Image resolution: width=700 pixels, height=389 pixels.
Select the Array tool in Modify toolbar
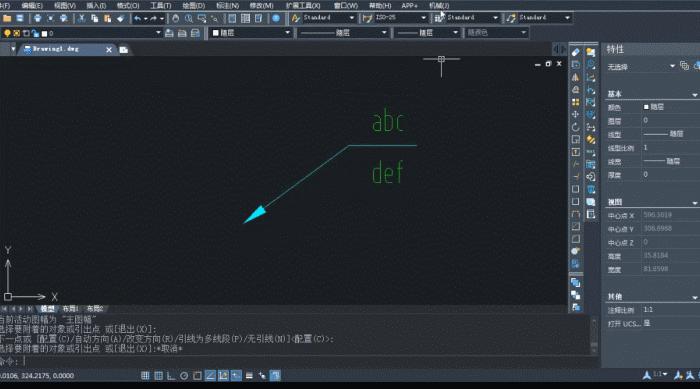(575, 102)
